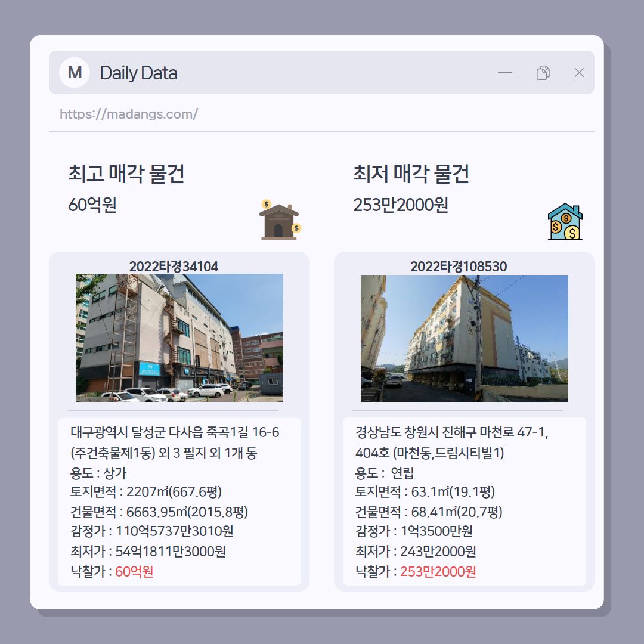The width and height of the screenshot is (644, 644).
Task: Click 토지면적 : 2207㎡(667.6평)
Action: pos(146,491)
